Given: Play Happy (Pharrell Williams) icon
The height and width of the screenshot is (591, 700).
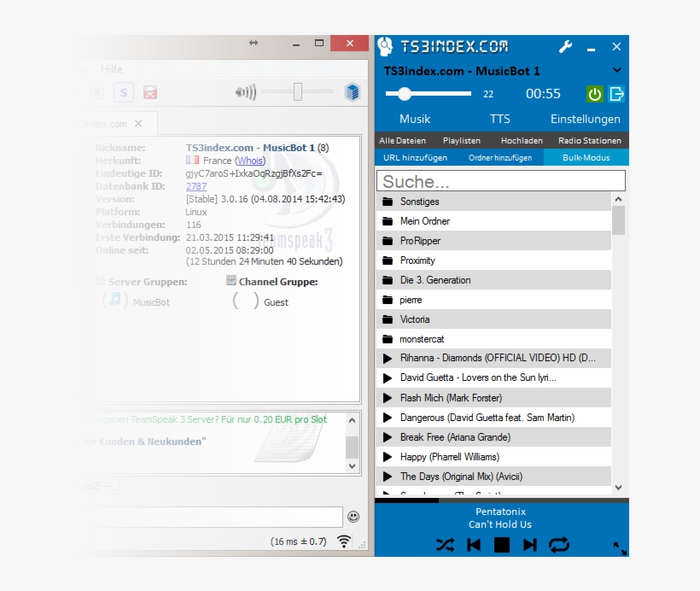Looking at the screenshot, I should tap(388, 457).
